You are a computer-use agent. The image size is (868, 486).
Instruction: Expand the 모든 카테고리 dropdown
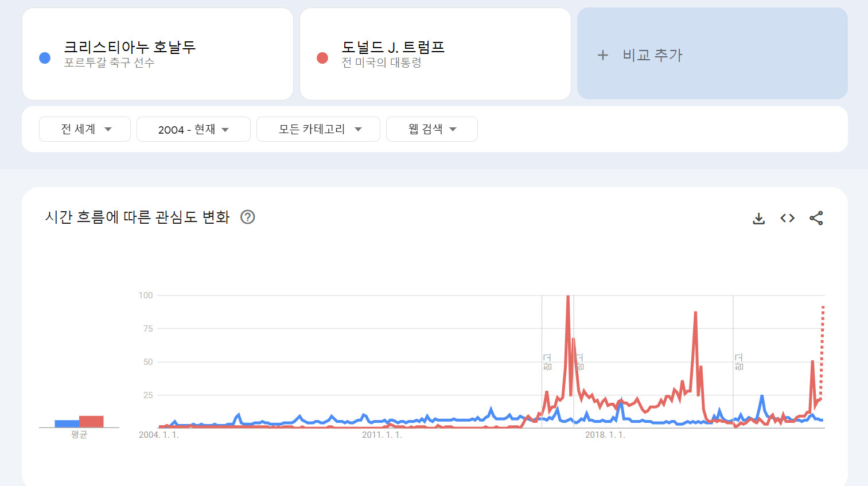[x=318, y=129]
